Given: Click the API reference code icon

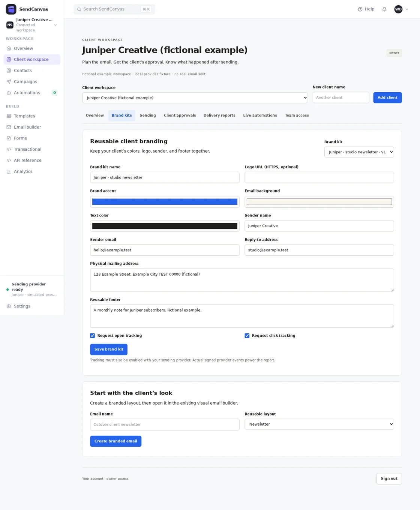Looking at the screenshot, I should click(9, 160).
